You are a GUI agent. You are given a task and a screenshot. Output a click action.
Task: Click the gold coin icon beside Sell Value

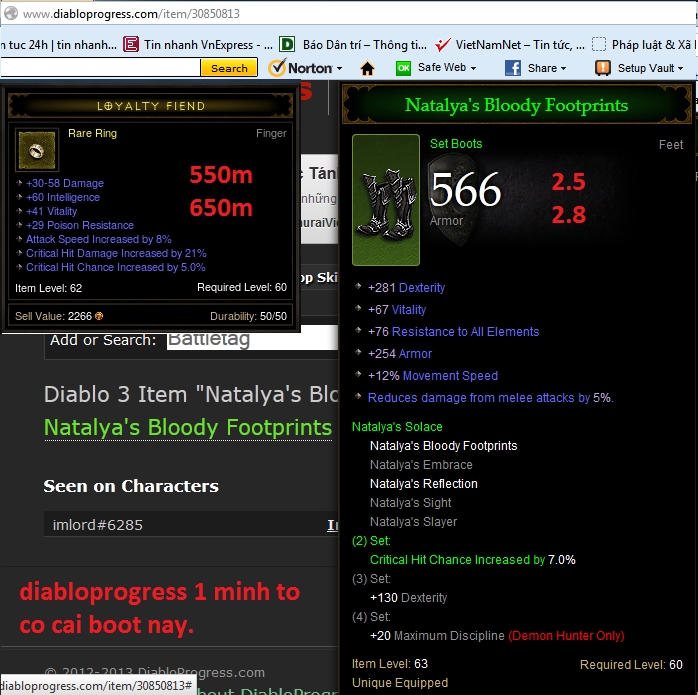(x=99, y=316)
